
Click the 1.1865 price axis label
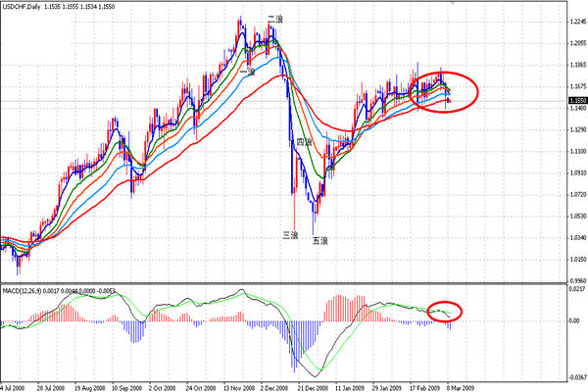coord(578,65)
